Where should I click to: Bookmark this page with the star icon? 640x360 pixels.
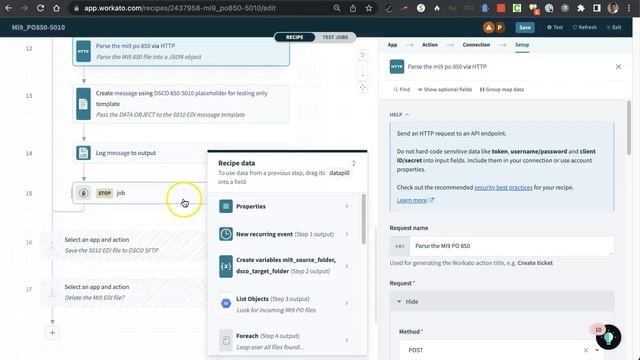[x=369, y=8]
